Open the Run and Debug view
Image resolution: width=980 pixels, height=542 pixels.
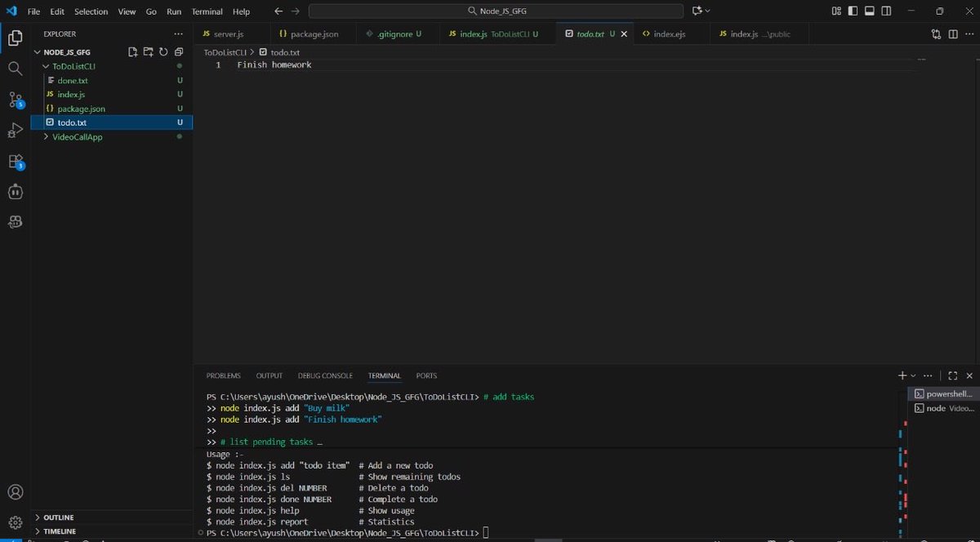click(15, 131)
